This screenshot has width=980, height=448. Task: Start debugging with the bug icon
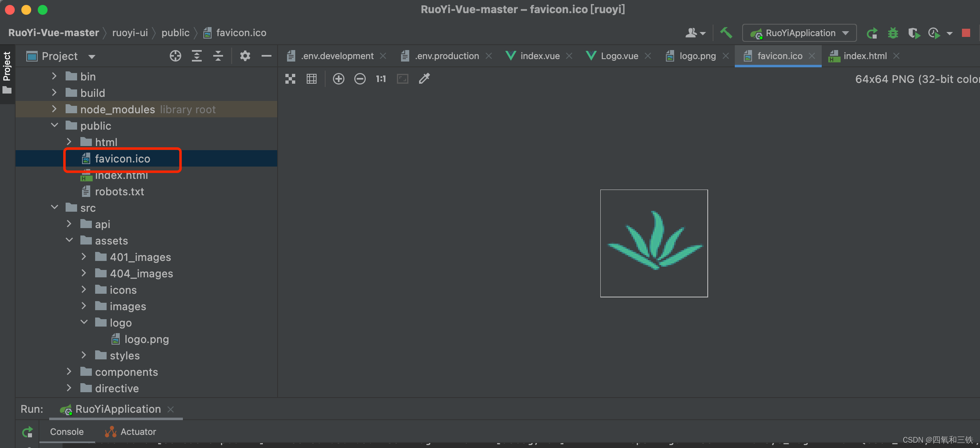[893, 33]
